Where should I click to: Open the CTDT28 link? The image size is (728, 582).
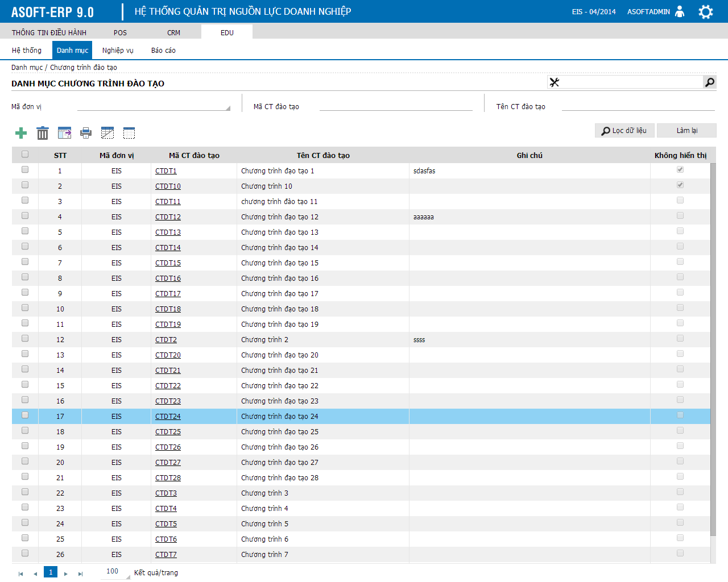click(168, 477)
